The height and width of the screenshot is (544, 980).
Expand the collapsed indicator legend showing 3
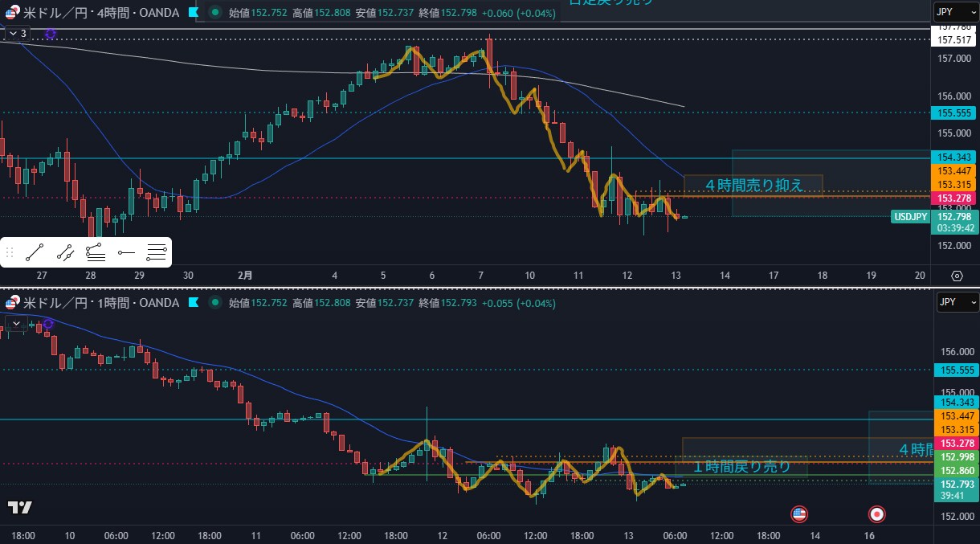18,33
